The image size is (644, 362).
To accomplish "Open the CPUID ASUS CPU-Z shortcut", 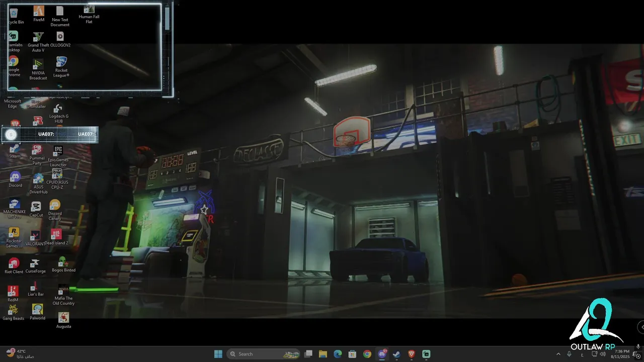I will point(57,180).
